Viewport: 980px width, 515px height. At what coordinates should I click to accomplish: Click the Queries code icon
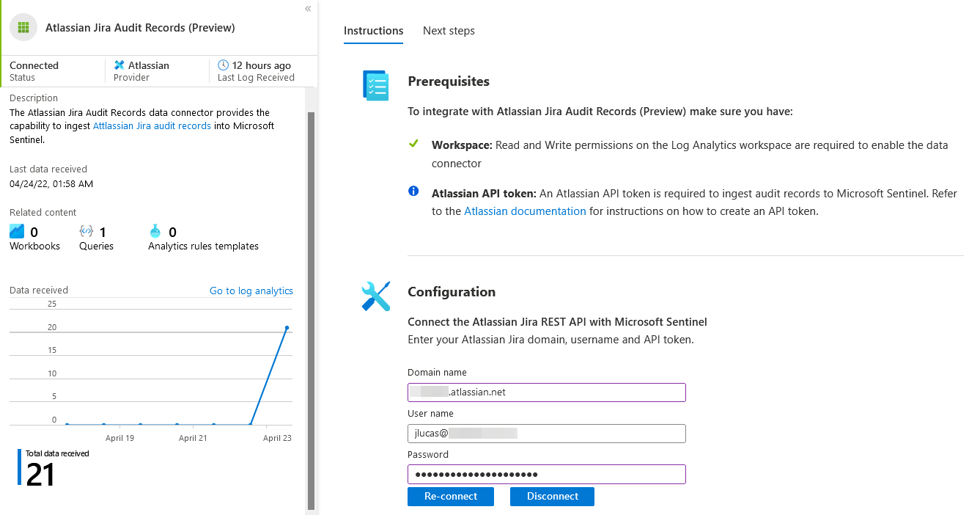86,231
